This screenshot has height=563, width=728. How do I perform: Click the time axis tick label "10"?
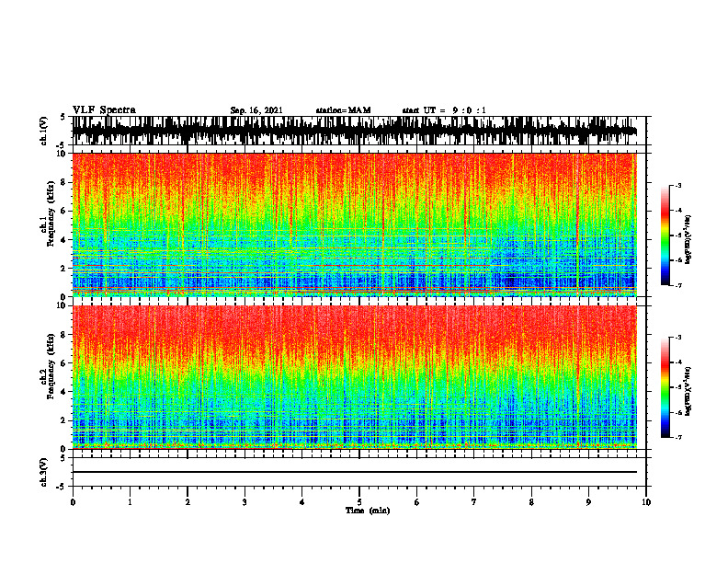pos(646,502)
